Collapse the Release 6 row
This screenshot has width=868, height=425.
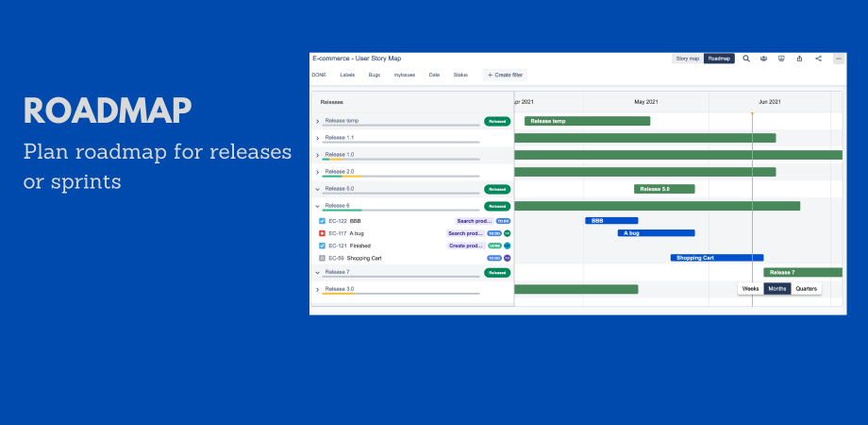coord(317,206)
